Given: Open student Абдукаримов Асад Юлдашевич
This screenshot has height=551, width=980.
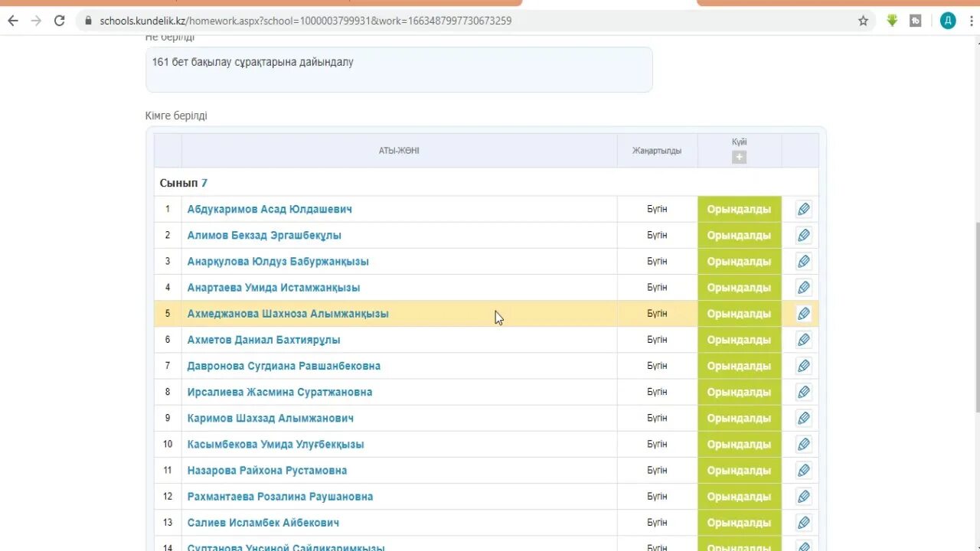Looking at the screenshot, I should (269, 209).
